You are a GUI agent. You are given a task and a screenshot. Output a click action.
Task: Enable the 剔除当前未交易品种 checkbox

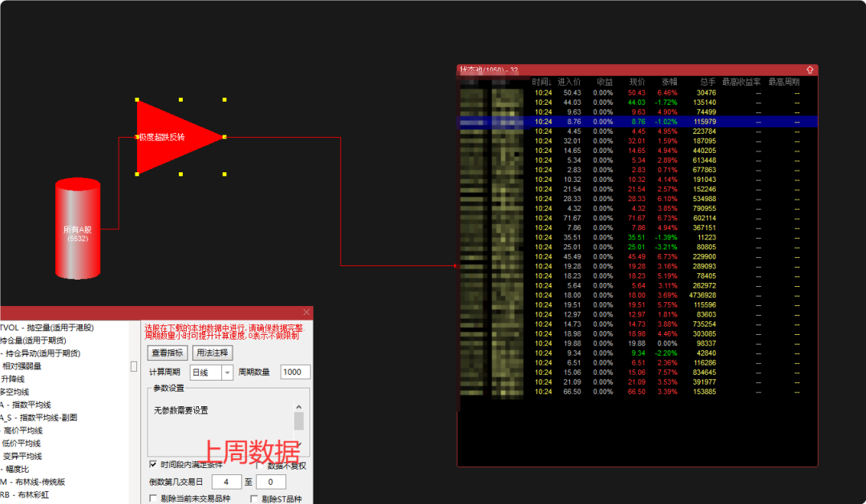(x=153, y=498)
